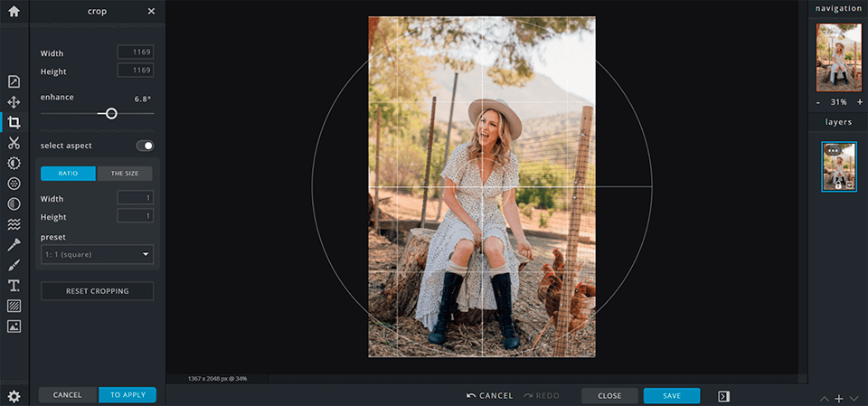Select the Gradient/Fill hatched square tool
Image resolution: width=868 pixels, height=406 pixels.
click(x=14, y=306)
